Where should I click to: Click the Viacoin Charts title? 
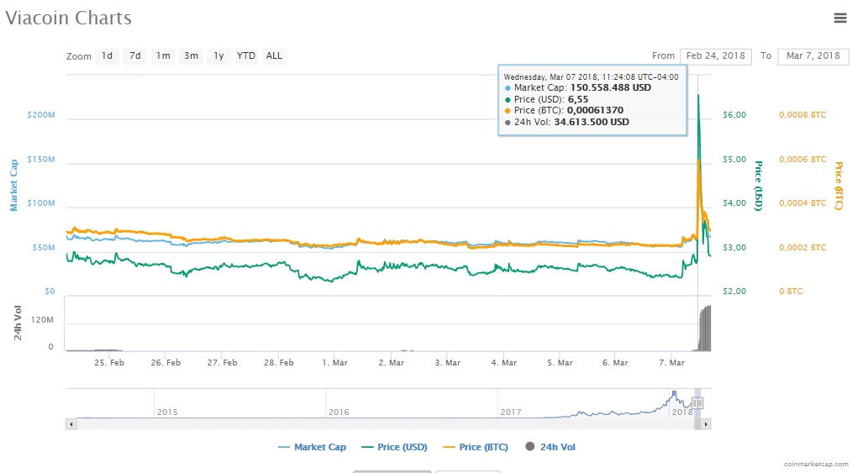click(69, 18)
